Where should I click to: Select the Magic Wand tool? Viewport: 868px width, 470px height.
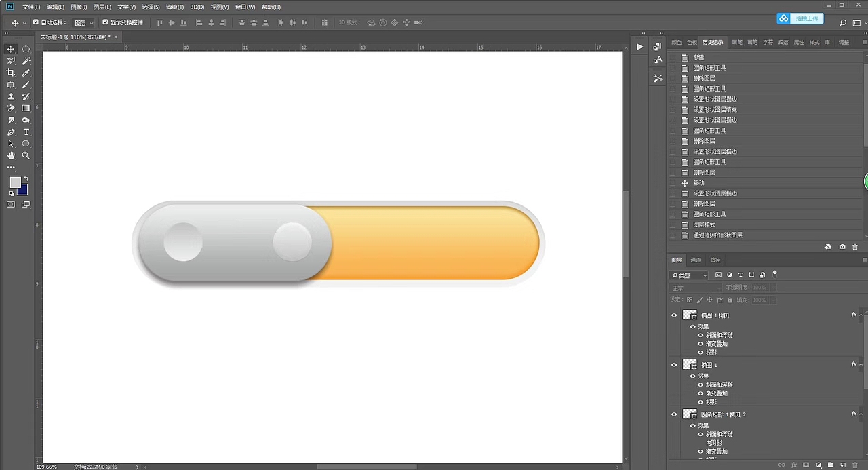coord(26,61)
